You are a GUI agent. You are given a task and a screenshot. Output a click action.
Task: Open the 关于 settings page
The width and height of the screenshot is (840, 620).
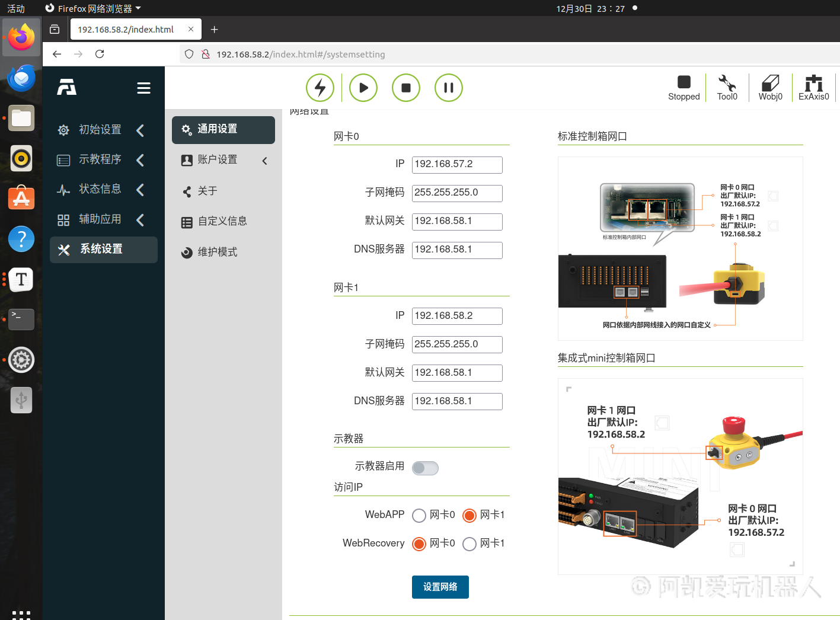coord(207,191)
